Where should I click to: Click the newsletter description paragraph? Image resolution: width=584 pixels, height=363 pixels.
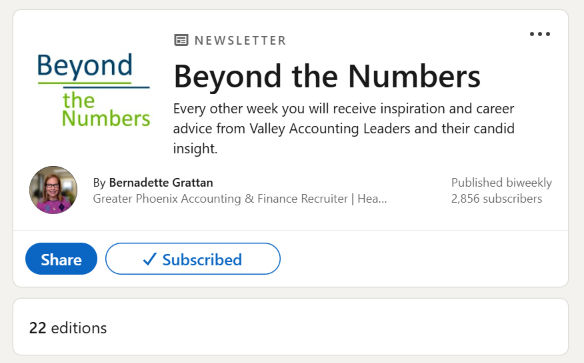tap(343, 128)
